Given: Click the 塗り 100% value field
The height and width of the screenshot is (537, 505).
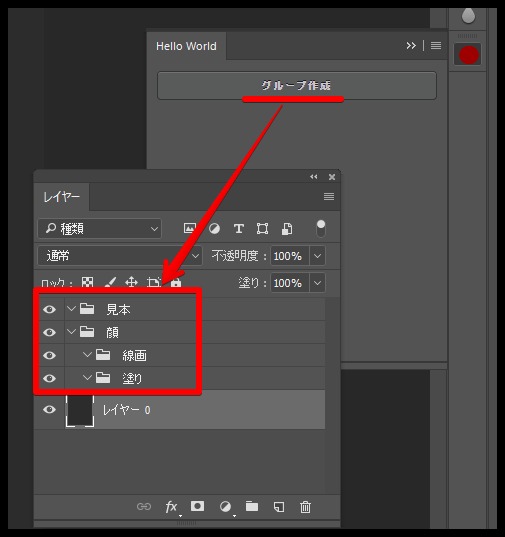Looking at the screenshot, I should tap(290, 283).
